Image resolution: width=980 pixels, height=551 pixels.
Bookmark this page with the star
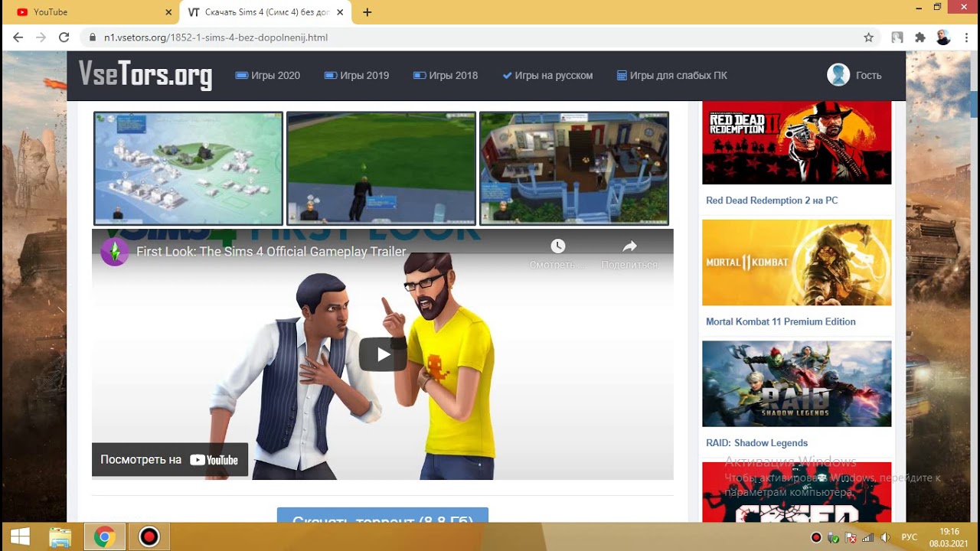868,37
